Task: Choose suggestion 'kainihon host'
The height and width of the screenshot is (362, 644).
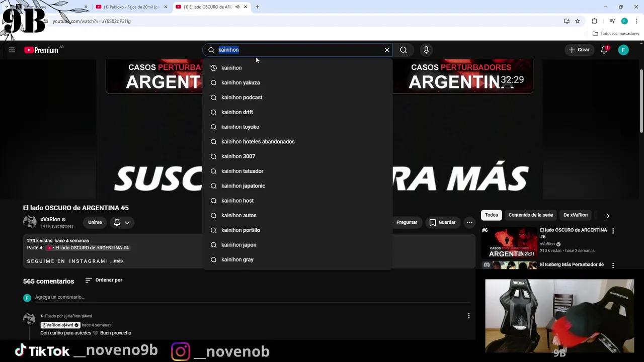Action: tap(297, 201)
